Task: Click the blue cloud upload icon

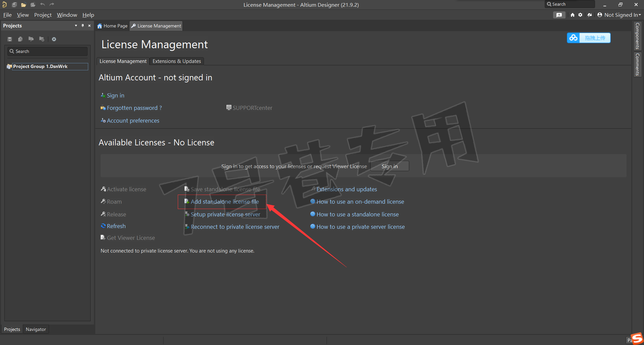Action: (573, 38)
